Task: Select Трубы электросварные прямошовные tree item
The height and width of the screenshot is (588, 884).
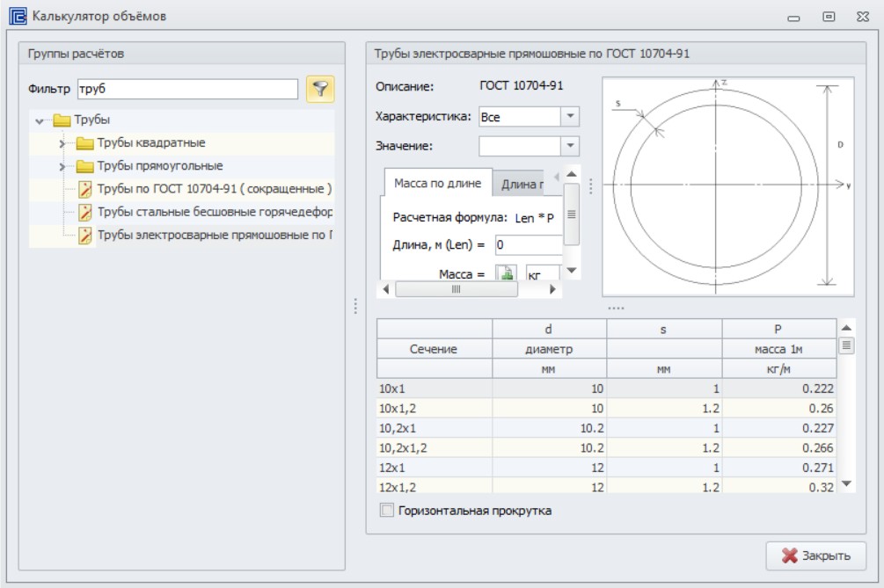Action: tap(215, 235)
